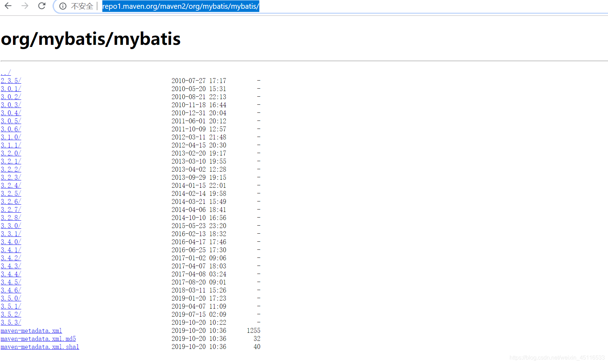
Task: Open the 3.0.3/ directory
Action: 11,105
